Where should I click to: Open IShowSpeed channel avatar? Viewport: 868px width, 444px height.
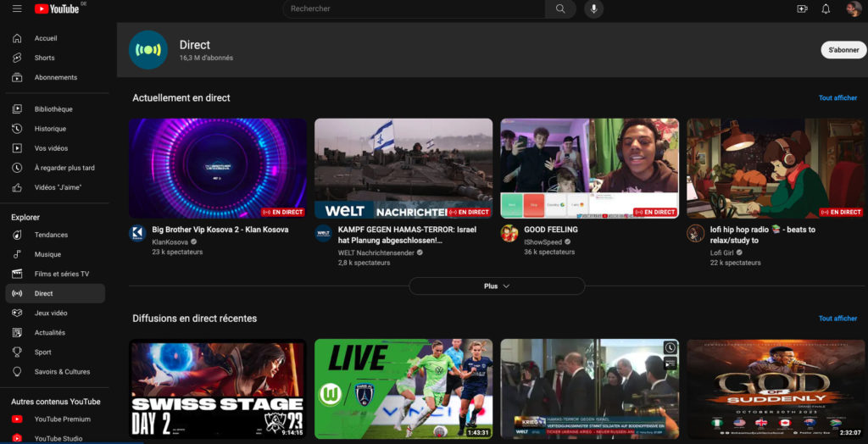509,233
